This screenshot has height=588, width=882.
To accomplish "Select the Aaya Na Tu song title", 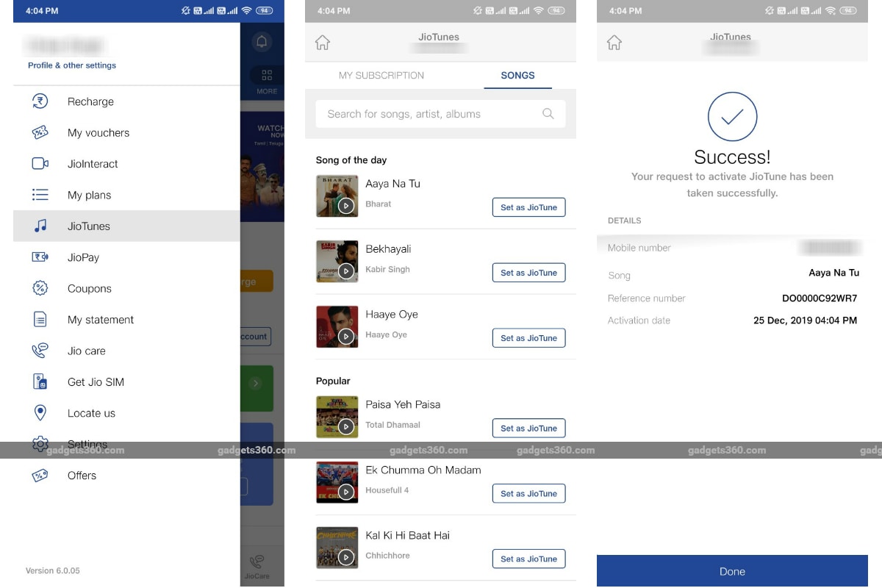I will [392, 184].
